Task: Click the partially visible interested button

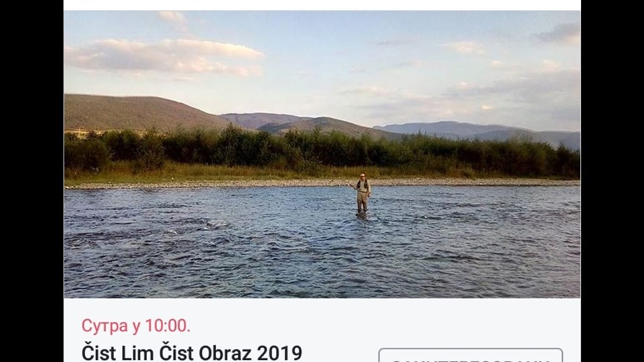Action: [x=470, y=355]
